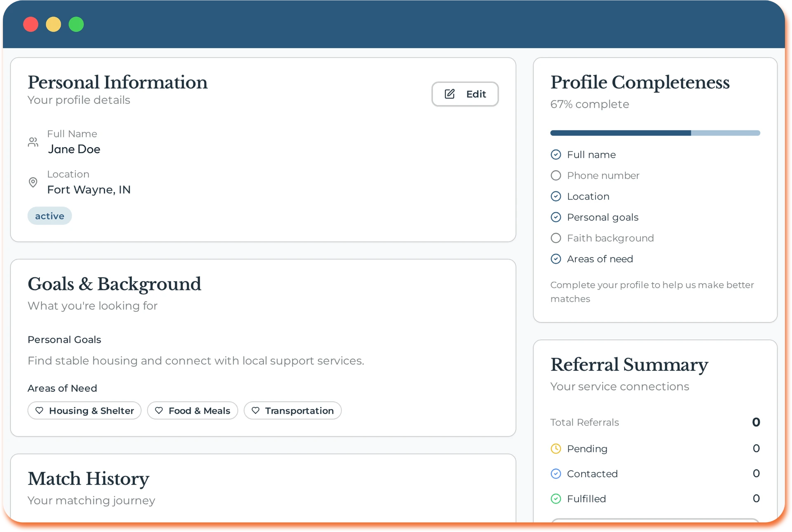The height and width of the screenshot is (532, 792).
Task: Click the 'Areas of Need' label
Action: click(62, 388)
